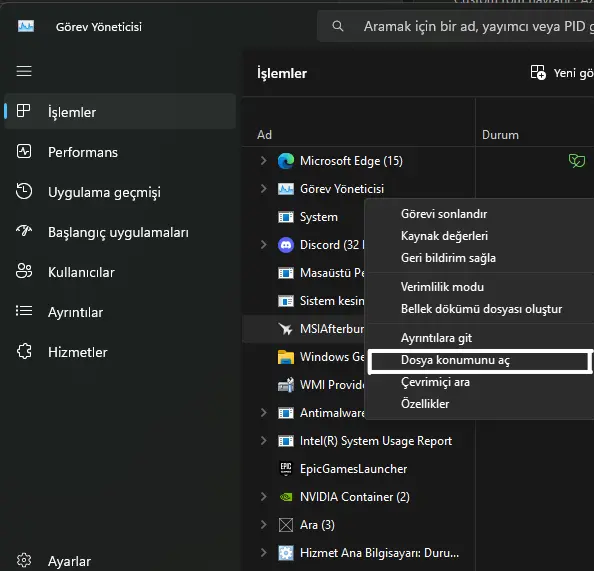Sort by the Durum column header

pyautogui.click(x=500, y=135)
